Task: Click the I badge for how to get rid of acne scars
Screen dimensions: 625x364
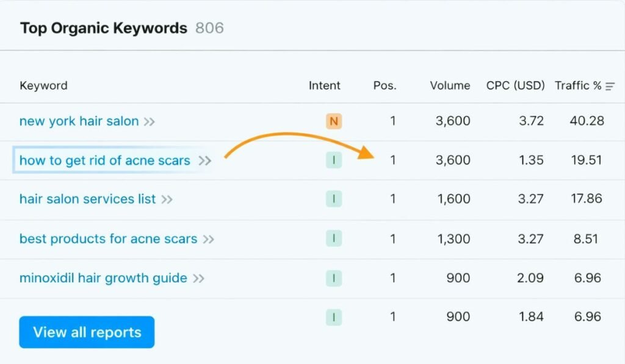Action: 333,160
